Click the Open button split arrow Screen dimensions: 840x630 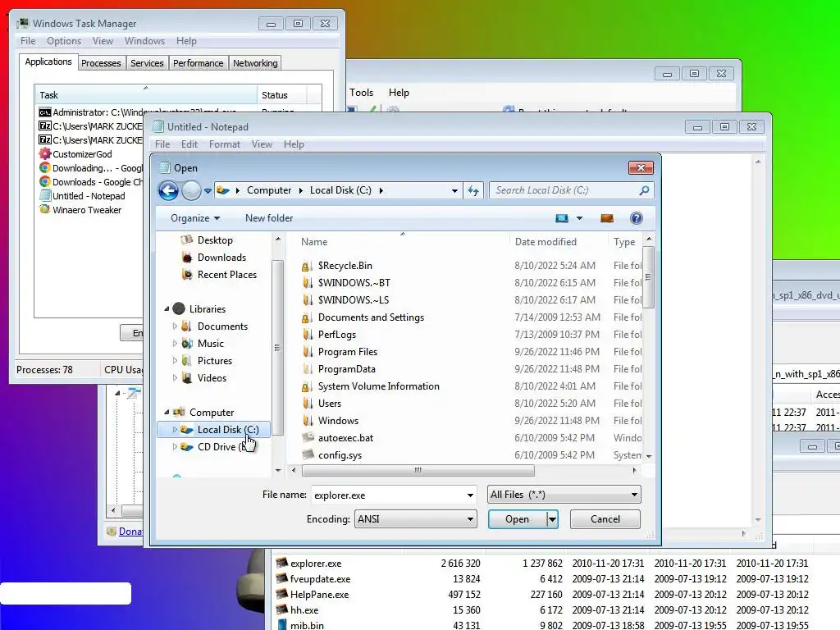(x=552, y=519)
